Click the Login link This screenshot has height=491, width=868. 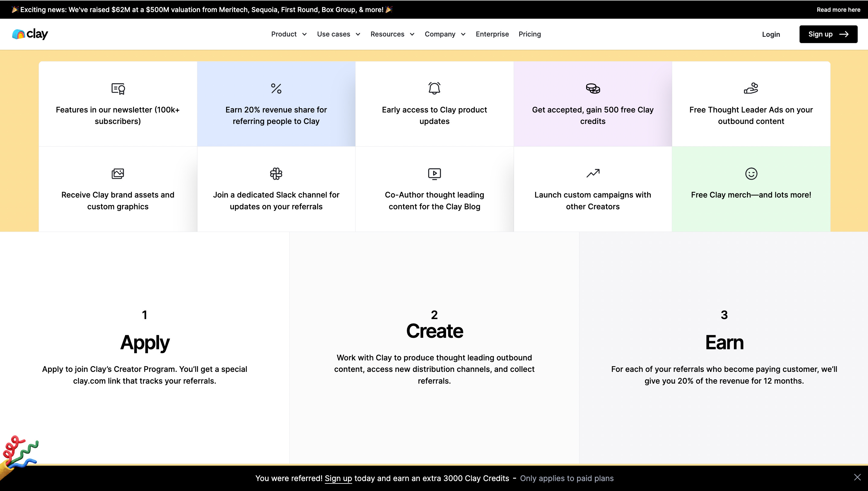tap(771, 34)
